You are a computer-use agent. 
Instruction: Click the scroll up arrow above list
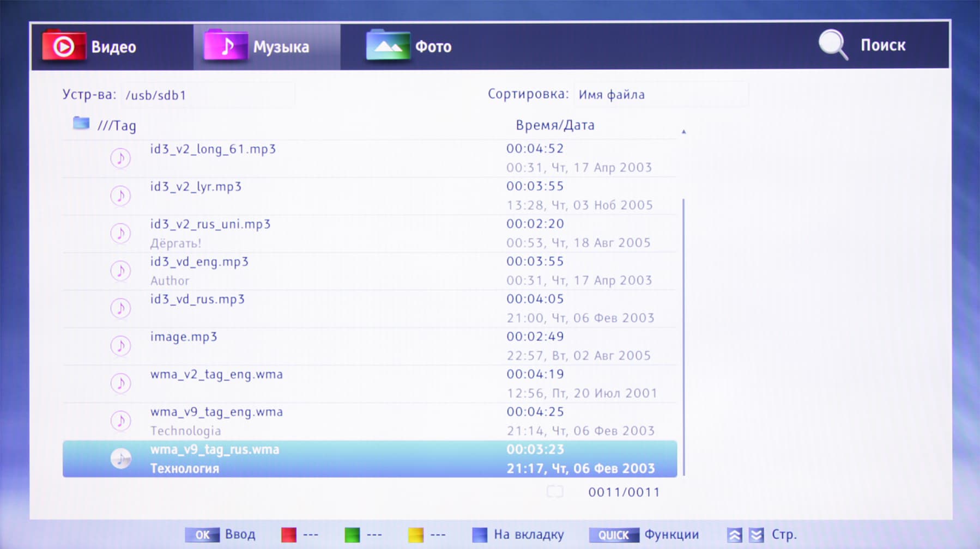pos(683,132)
